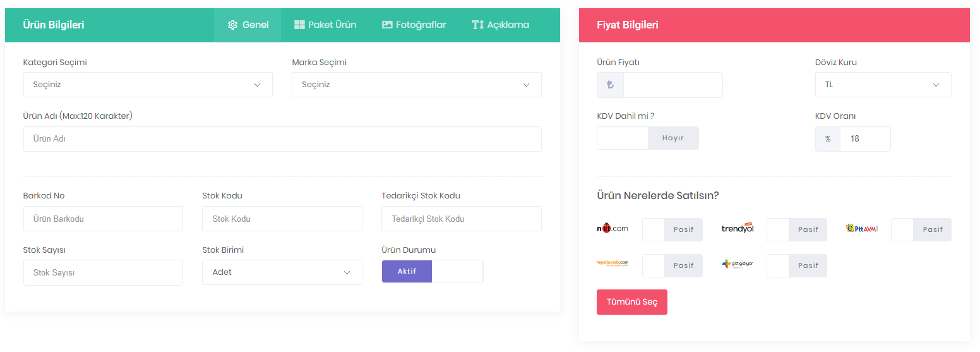Click the PttAVM marketplace logo
Screen dimensions: 980x352
862,229
